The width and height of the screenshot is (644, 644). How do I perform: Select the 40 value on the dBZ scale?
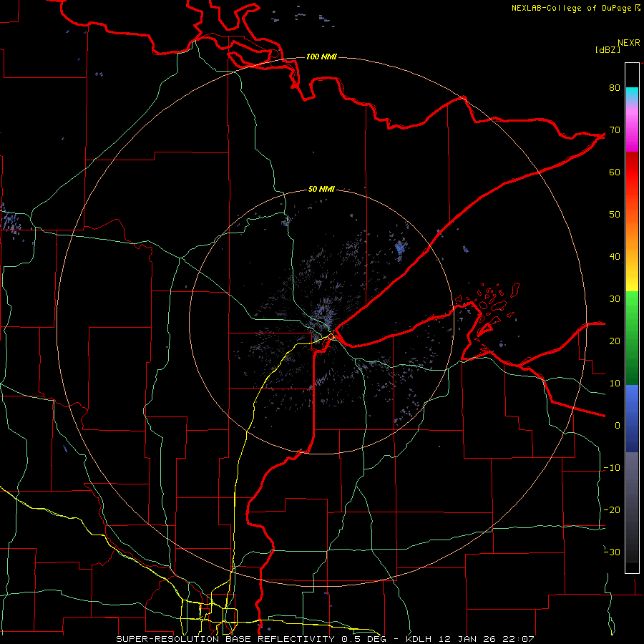[x=615, y=257]
